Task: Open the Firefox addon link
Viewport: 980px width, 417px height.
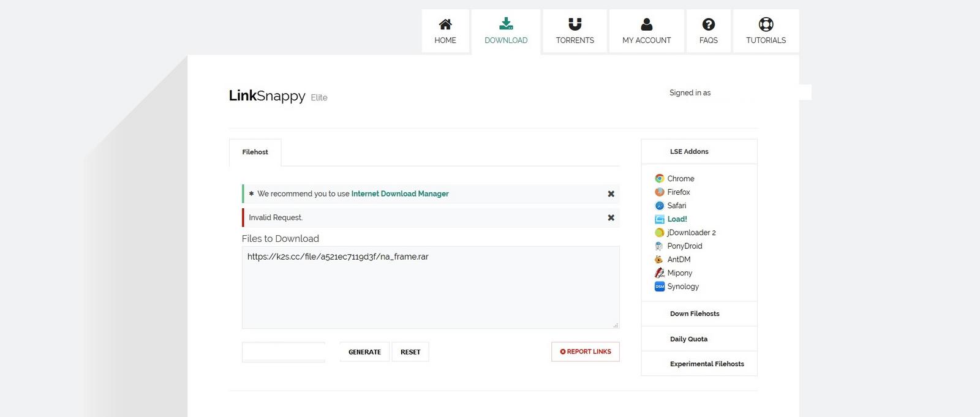Action: click(679, 192)
